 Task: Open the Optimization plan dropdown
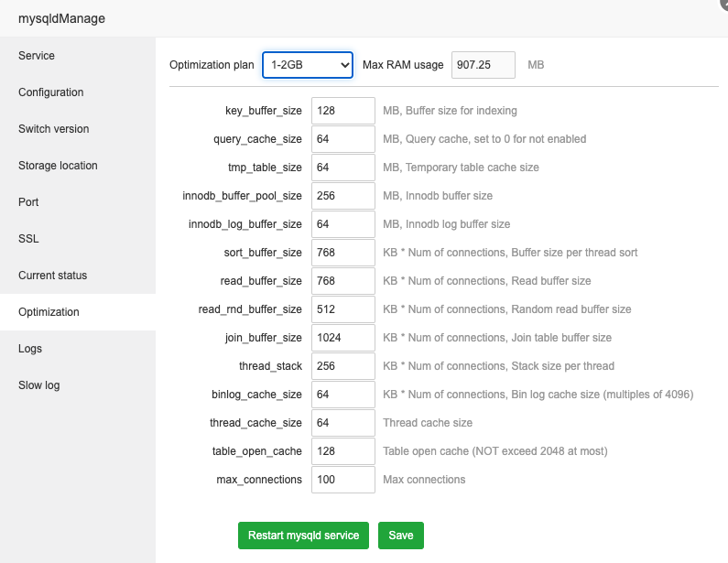308,65
